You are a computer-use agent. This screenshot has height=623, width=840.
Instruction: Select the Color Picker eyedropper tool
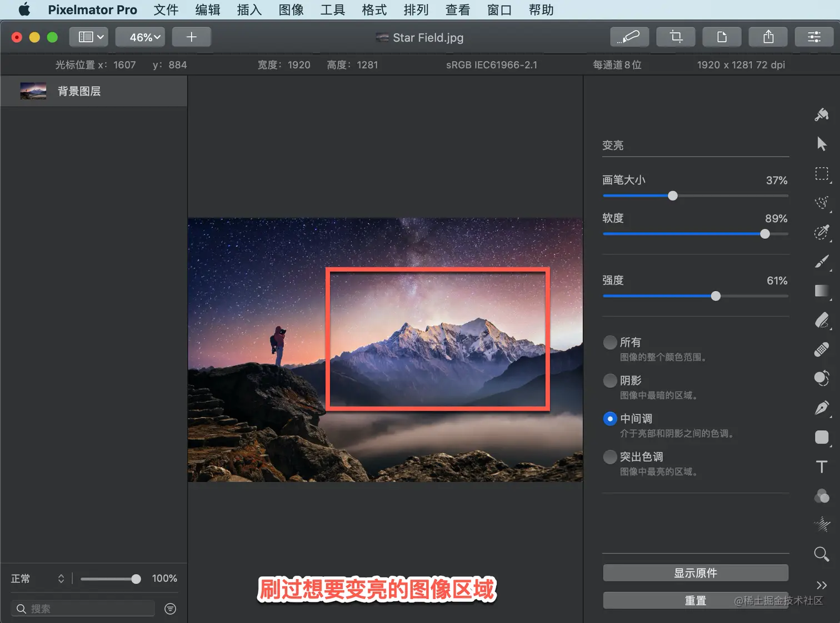[822, 232]
